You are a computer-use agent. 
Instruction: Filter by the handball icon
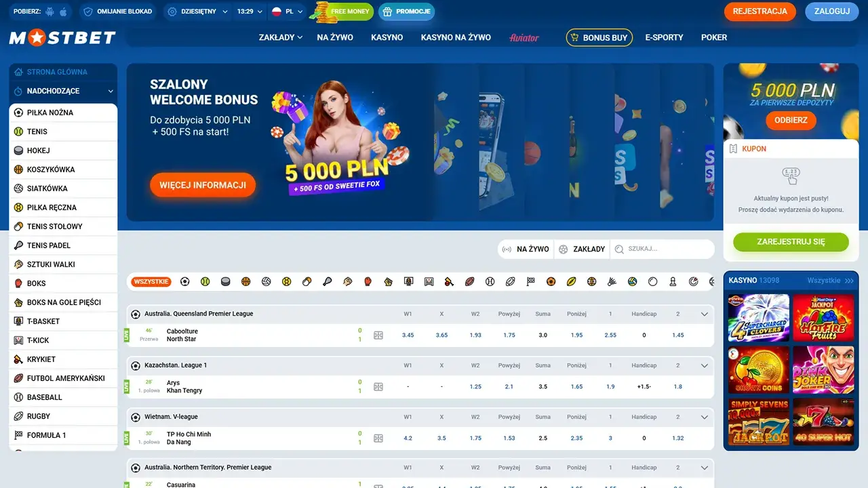(286, 281)
